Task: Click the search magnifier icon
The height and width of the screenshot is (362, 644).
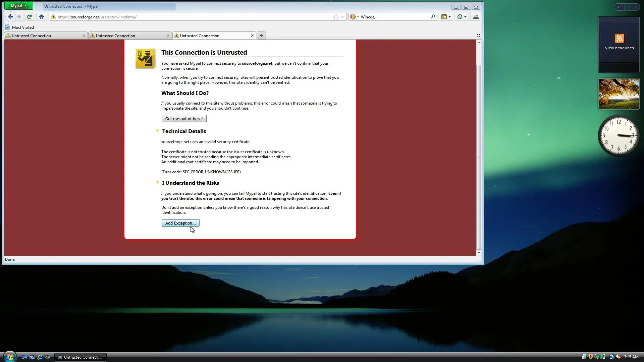Action: (x=433, y=17)
